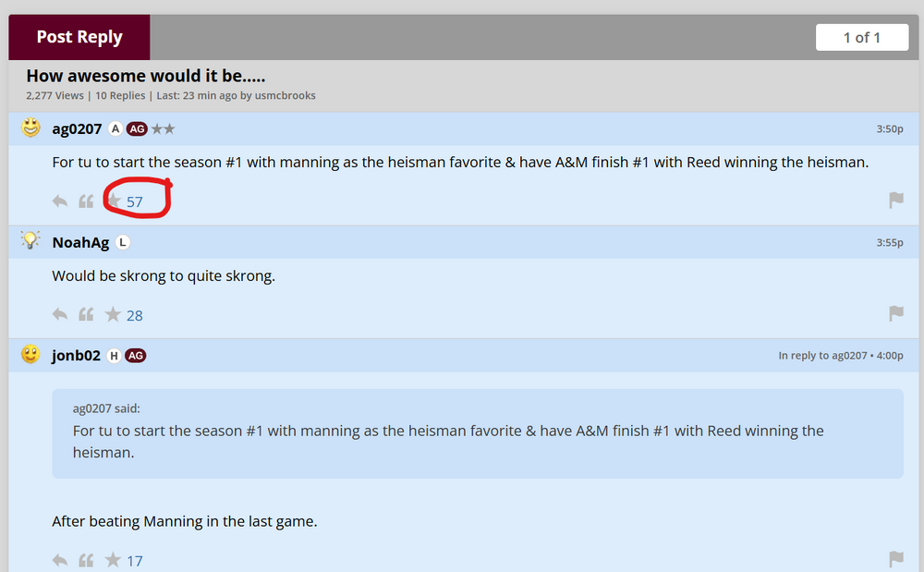Screen dimensions: 924x572
Task: Flag ag0207's post
Action: tap(895, 201)
